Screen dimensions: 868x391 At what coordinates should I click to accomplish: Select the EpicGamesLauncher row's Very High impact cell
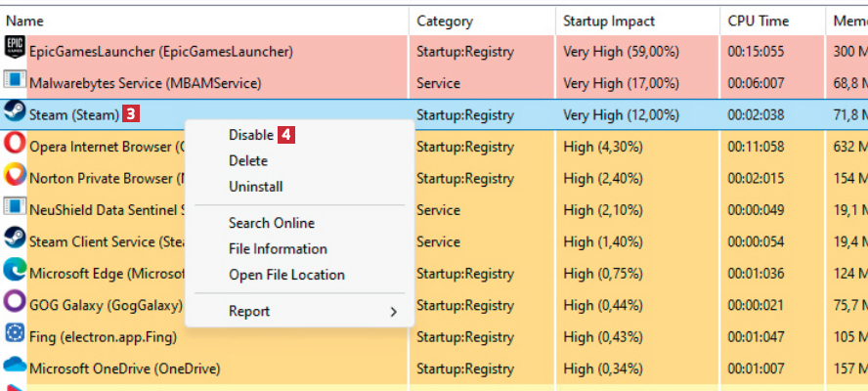(x=621, y=52)
